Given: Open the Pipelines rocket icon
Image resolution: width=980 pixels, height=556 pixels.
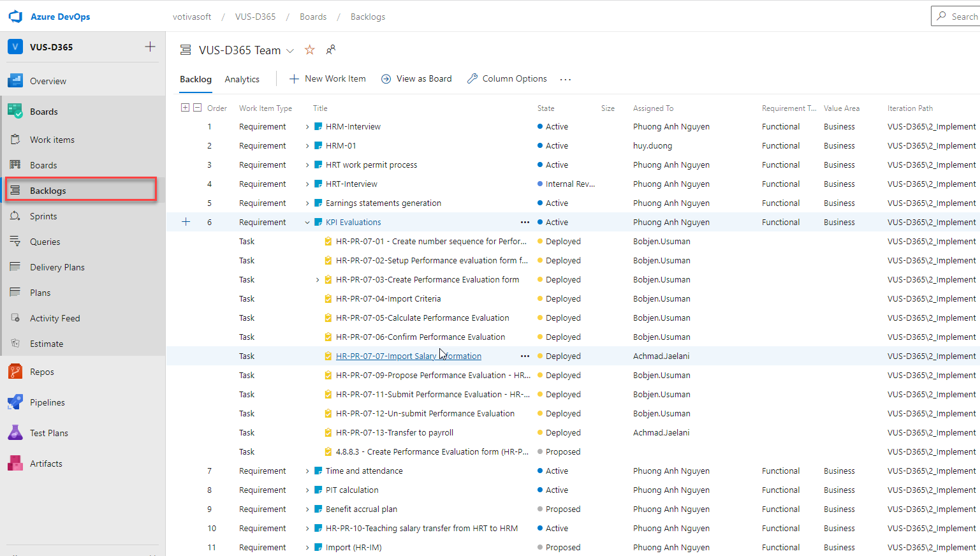Looking at the screenshot, I should pos(15,402).
